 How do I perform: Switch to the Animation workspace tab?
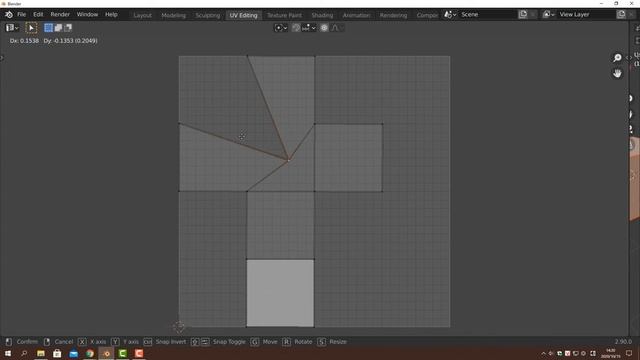point(356,15)
